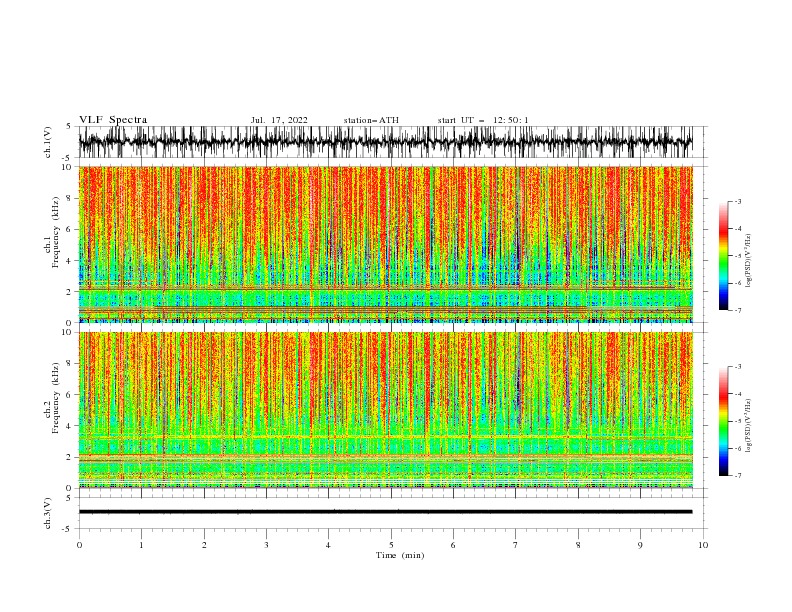Click time axis tick label "9"
This screenshot has width=792, height=612.
pos(640,545)
